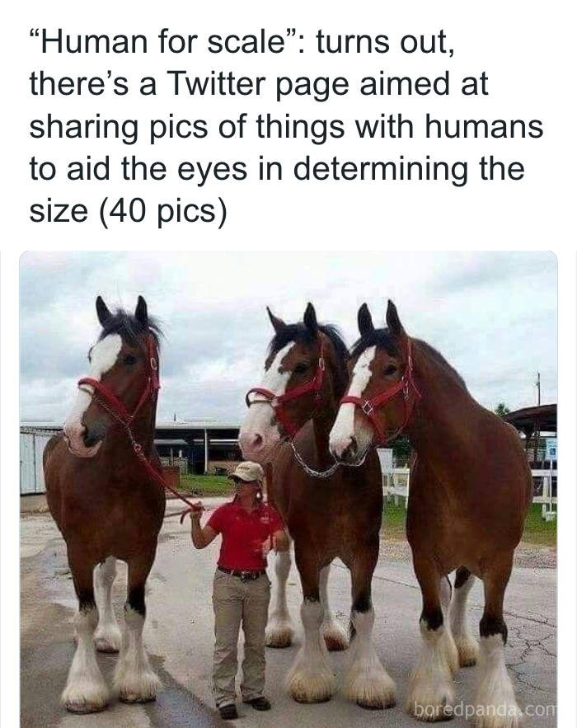Click the woman's tan baseball cap
Screen dimensions: 577x728
246,471
